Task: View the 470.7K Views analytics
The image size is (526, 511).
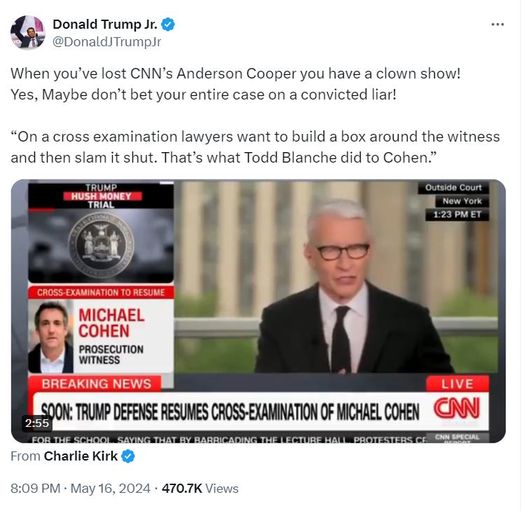Action: point(200,489)
